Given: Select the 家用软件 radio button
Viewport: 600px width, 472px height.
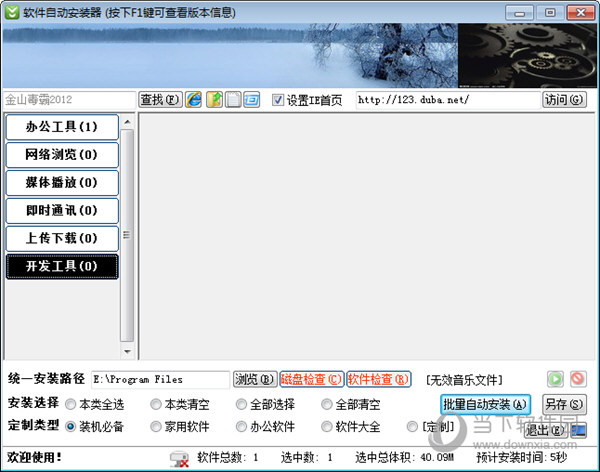Looking at the screenshot, I should 156,426.
